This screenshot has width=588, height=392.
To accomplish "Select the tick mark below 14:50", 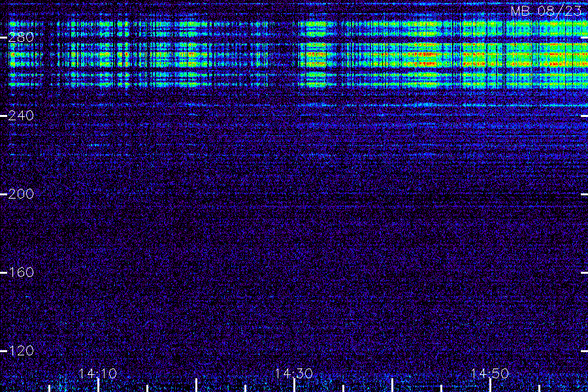I will [490, 385].
